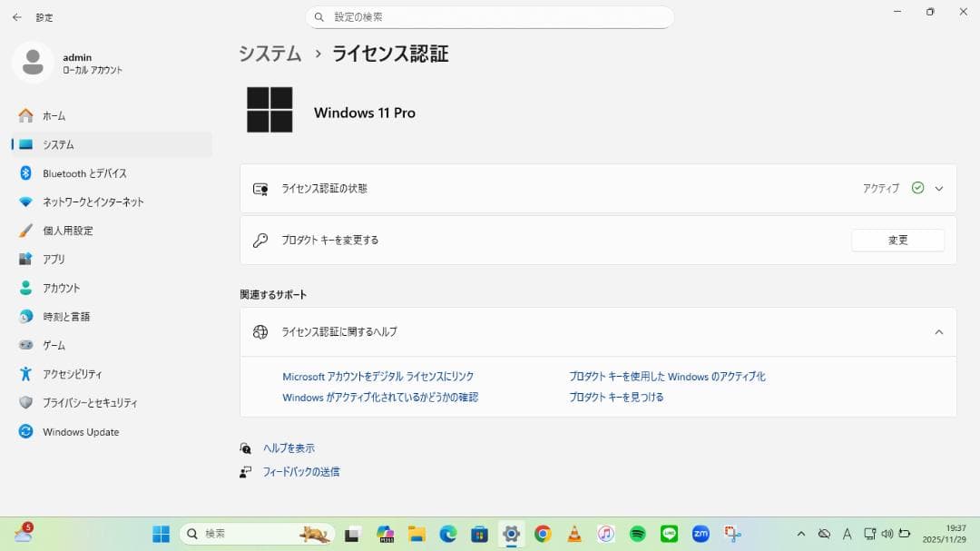Screen dimensions: 980x551
Task: Launch Google Chrome from the taskbar
Action: 543,534
